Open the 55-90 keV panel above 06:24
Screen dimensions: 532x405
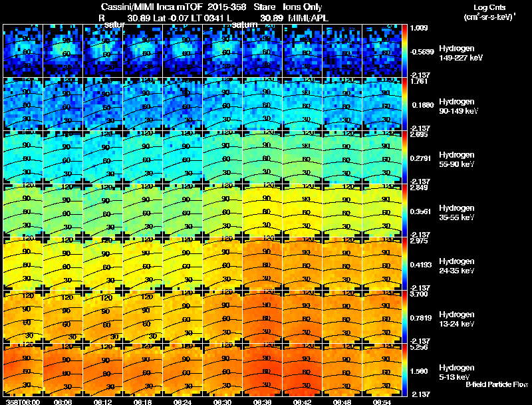(x=182, y=158)
